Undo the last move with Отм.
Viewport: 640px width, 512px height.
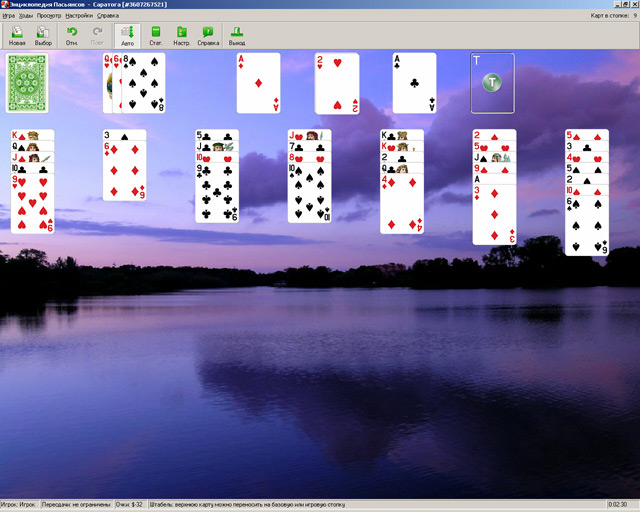pos(72,36)
